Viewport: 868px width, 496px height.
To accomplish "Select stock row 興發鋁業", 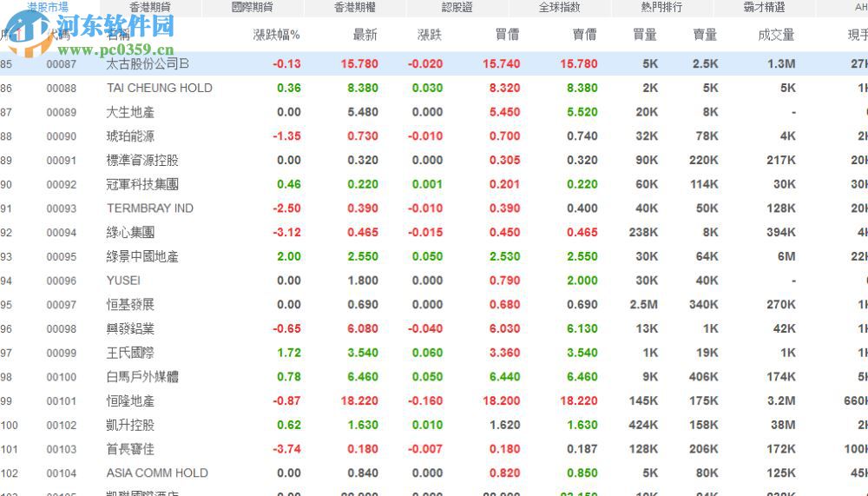I will pos(434,328).
